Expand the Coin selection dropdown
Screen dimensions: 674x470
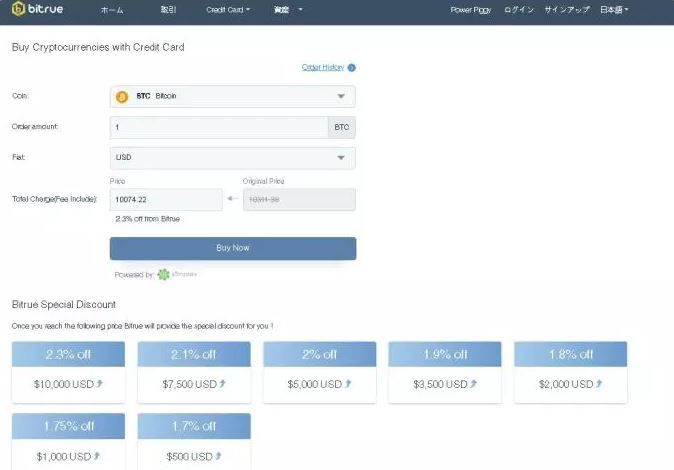point(340,97)
